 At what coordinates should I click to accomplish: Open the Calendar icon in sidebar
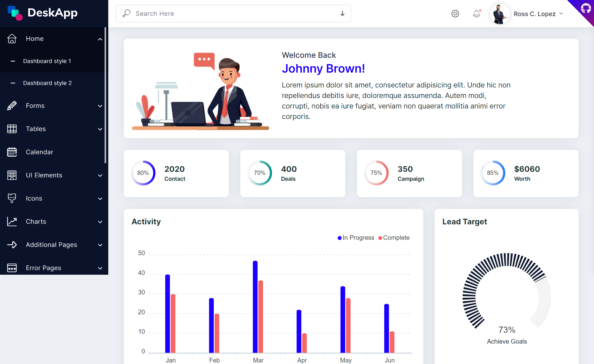point(12,152)
